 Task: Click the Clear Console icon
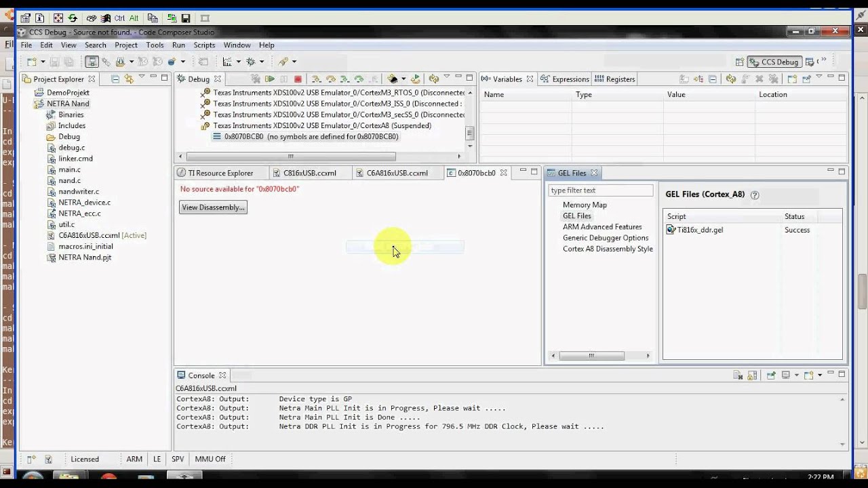[x=739, y=375]
